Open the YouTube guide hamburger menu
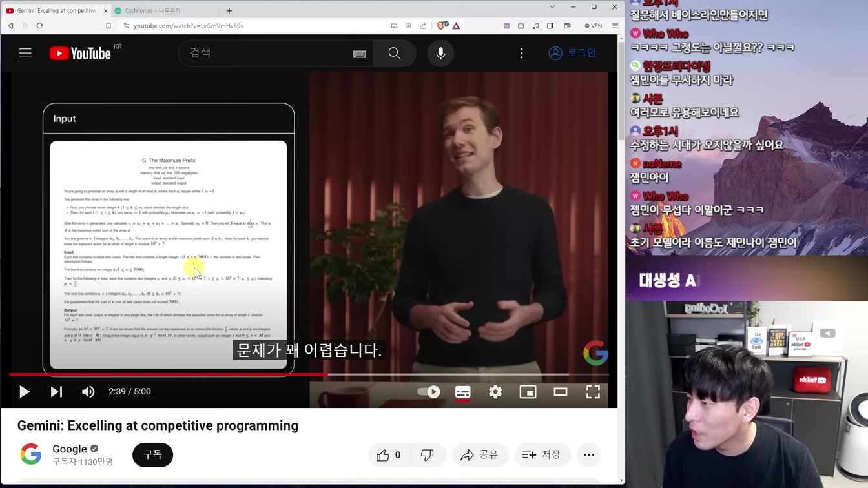The width and height of the screenshot is (868, 488). point(25,53)
